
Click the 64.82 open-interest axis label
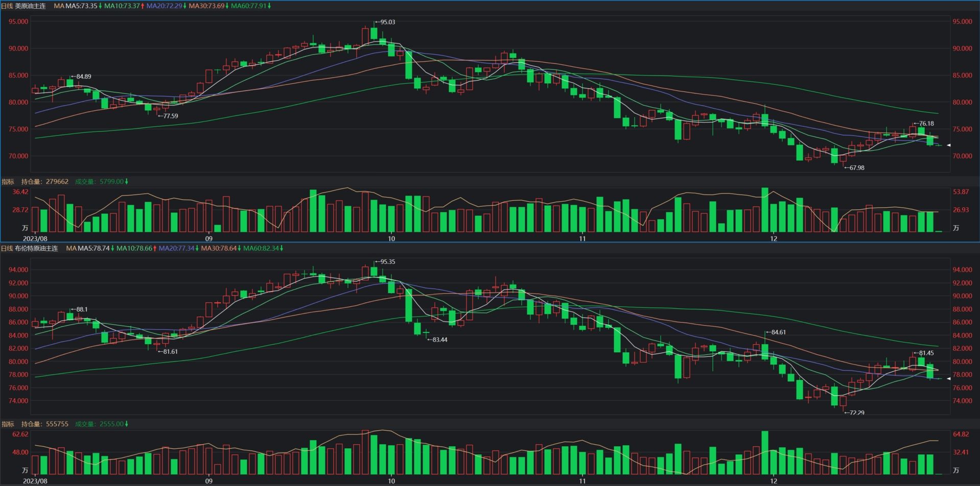[x=961, y=434]
